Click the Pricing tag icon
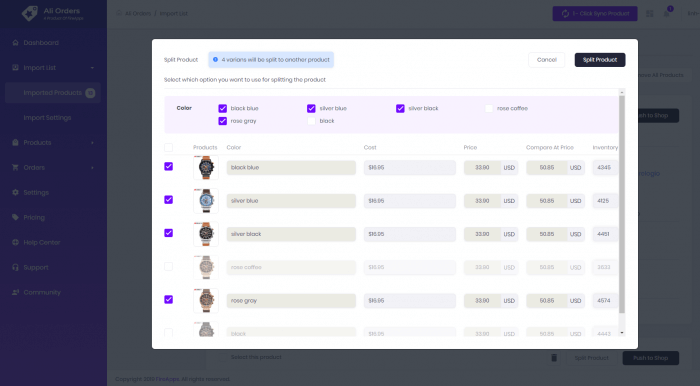This screenshot has width=700, height=386. tap(15, 217)
